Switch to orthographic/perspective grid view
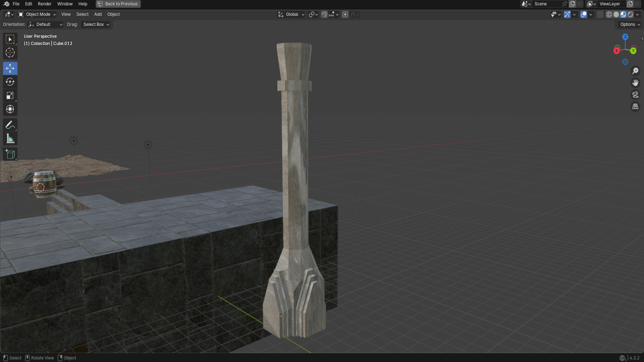Image resolution: width=644 pixels, height=362 pixels. tap(635, 107)
